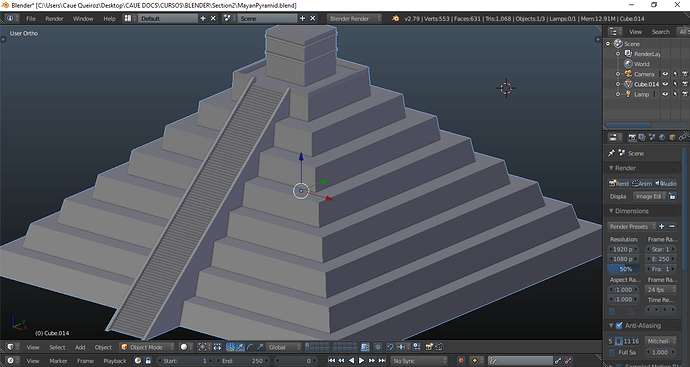690x367 pixels.
Task: Select the scale manipulator icon
Action: click(260, 347)
